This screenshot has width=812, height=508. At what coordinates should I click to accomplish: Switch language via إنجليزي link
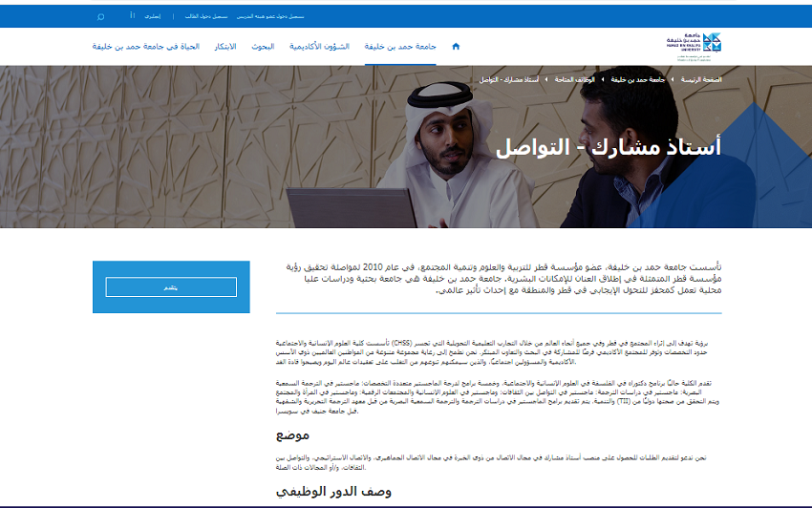[x=153, y=17]
